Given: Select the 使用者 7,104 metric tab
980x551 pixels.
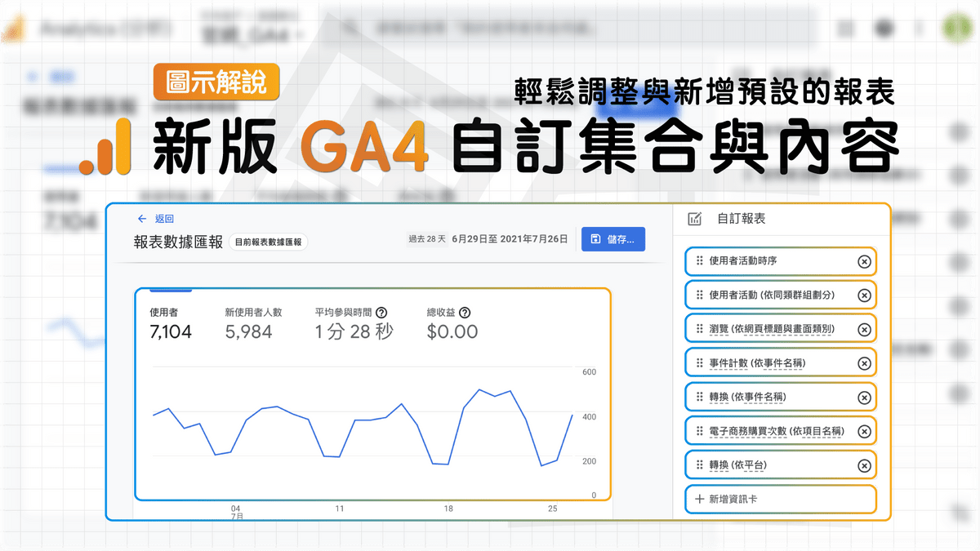Looking at the screenshot, I should pyautogui.click(x=171, y=324).
